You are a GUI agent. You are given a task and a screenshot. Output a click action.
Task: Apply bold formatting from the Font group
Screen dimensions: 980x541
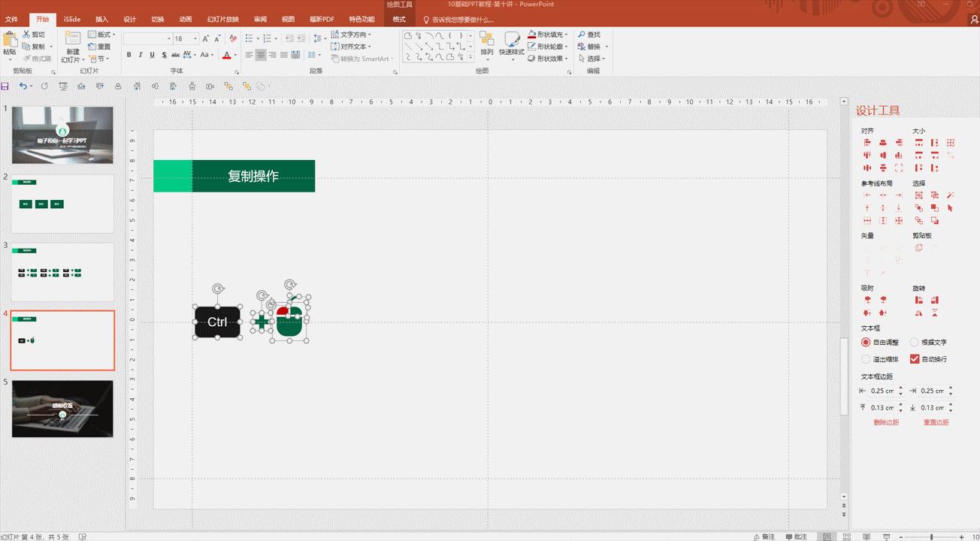(129, 55)
